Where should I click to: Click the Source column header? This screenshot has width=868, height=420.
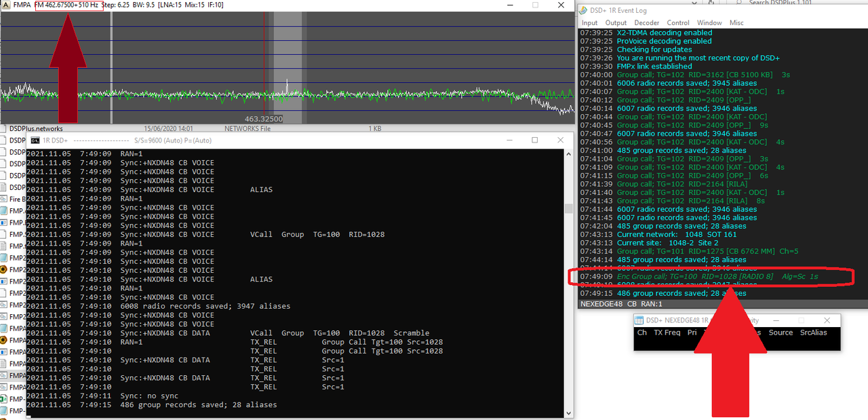point(781,332)
